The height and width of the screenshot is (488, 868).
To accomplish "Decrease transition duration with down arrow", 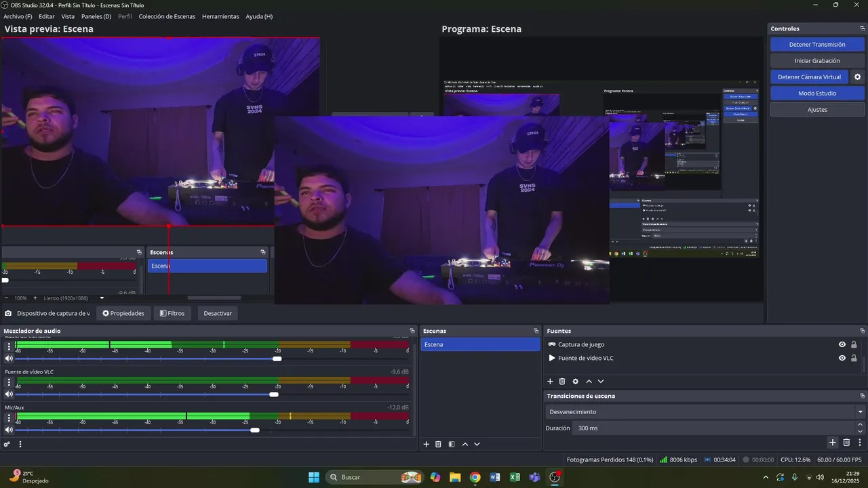I will (860, 432).
